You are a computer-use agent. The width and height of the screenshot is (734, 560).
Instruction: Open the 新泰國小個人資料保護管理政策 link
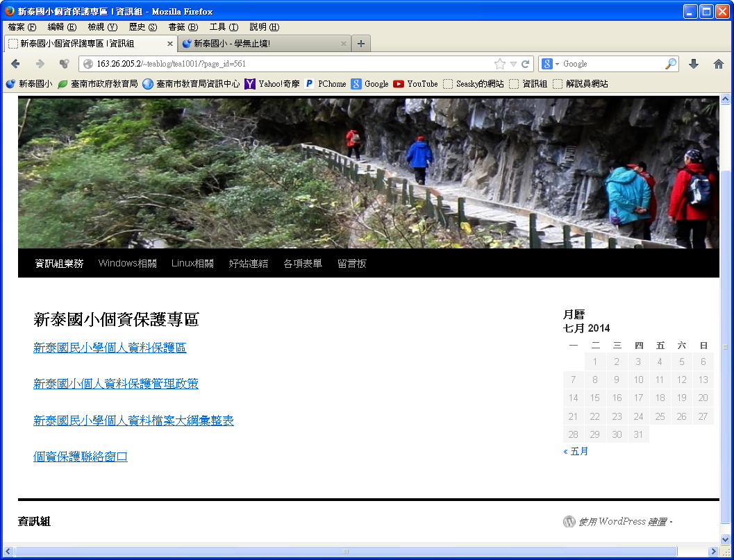116,384
